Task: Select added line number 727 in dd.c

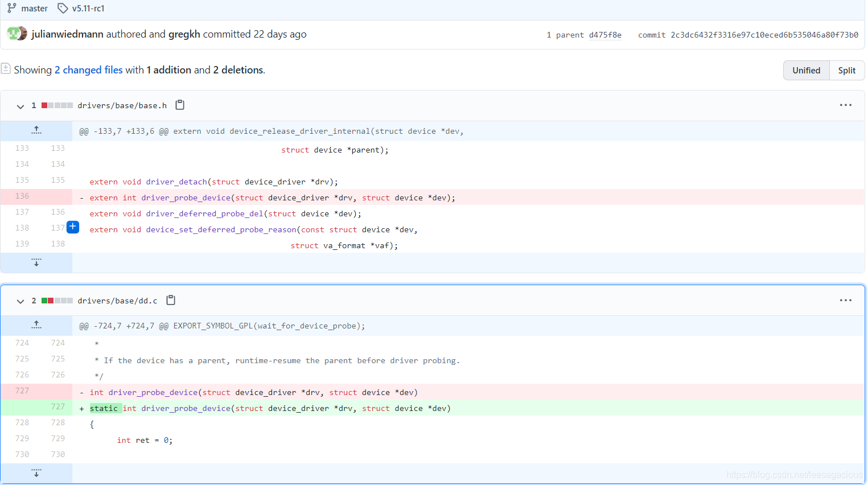Action: [58, 406]
